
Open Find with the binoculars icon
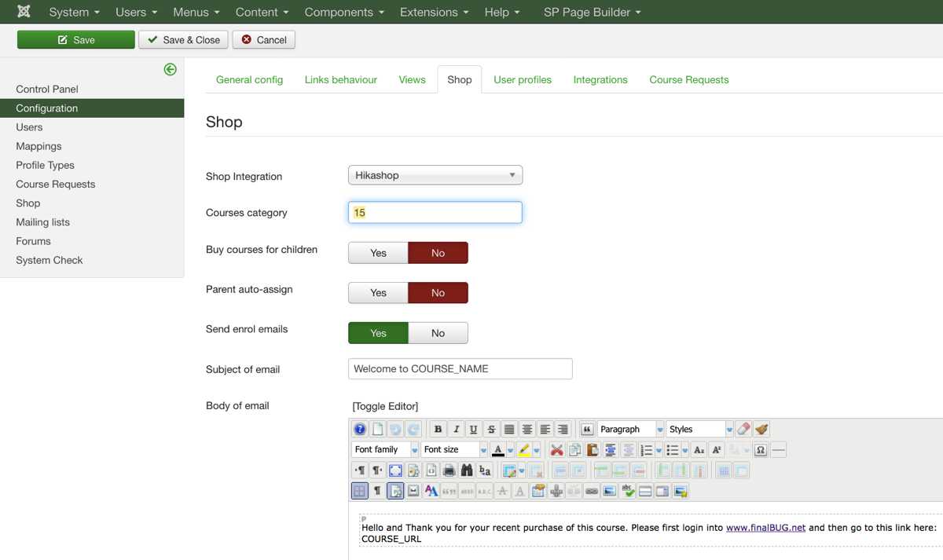(x=467, y=470)
